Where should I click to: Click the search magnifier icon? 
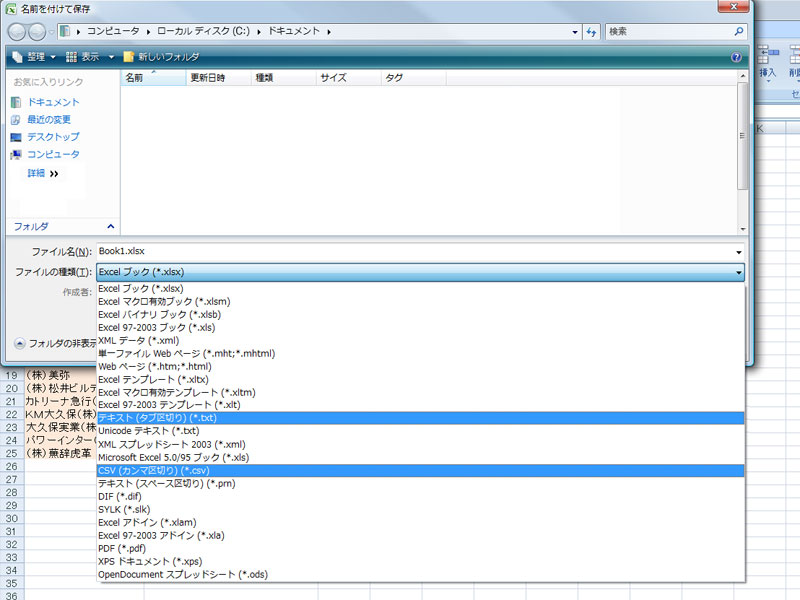tap(738, 32)
